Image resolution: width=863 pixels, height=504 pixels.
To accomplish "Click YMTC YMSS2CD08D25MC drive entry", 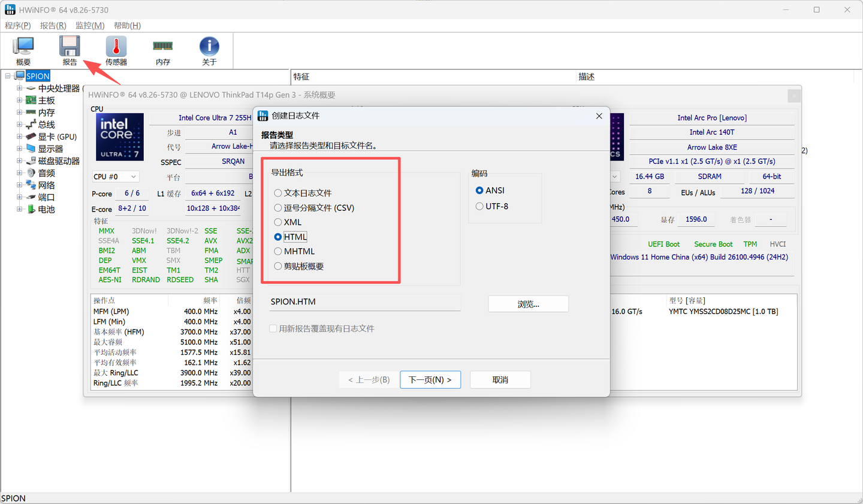I will click(723, 312).
